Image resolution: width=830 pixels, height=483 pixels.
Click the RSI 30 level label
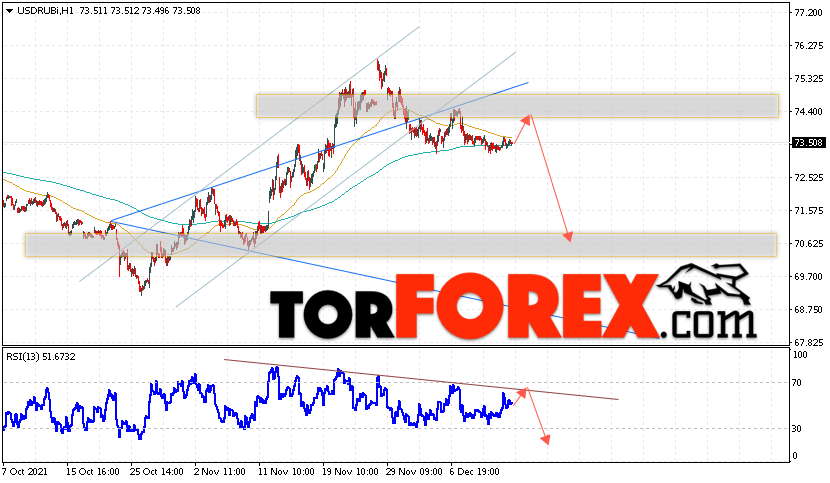pyautogui.click(x=797, y=428)
